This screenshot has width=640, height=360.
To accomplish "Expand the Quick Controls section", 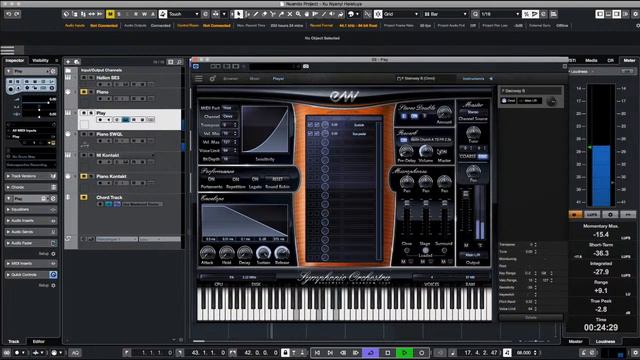I will [31, 275].
